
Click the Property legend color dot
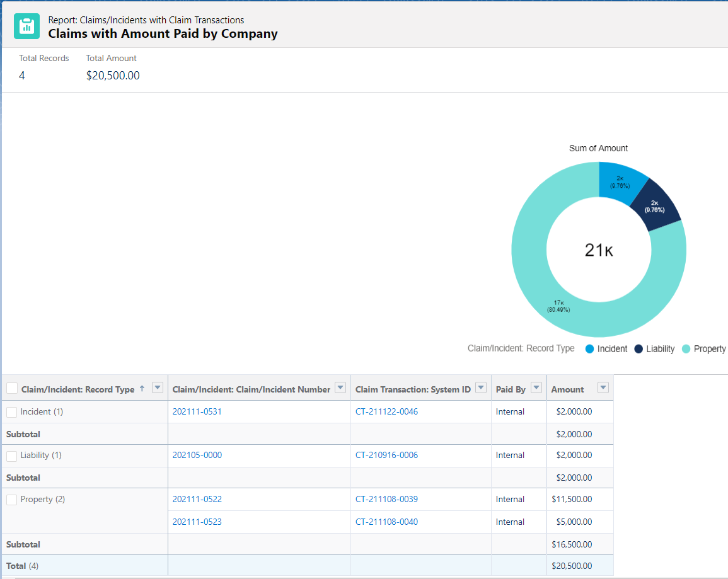(686, 349)
